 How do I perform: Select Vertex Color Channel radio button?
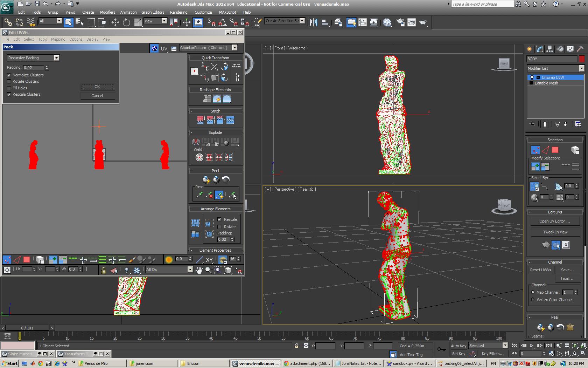tap(533, 300)
